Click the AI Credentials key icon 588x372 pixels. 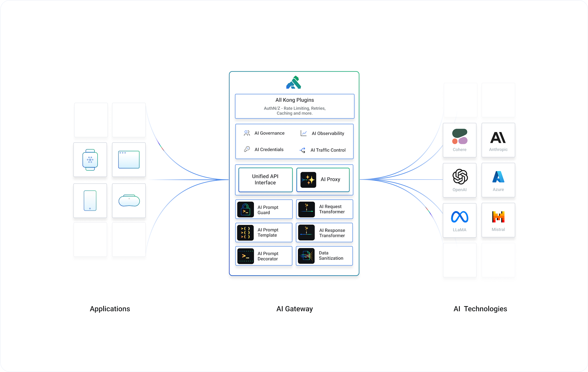click(x=247, y=149)
